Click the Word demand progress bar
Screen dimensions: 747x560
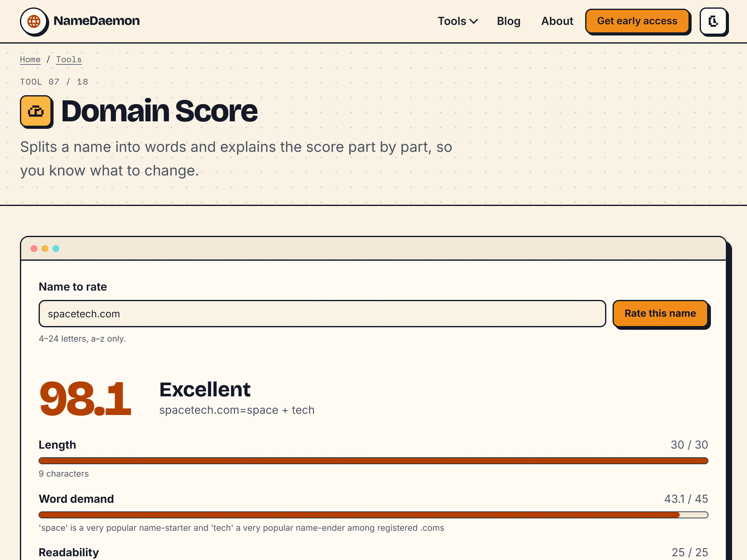tap(373, 515)
